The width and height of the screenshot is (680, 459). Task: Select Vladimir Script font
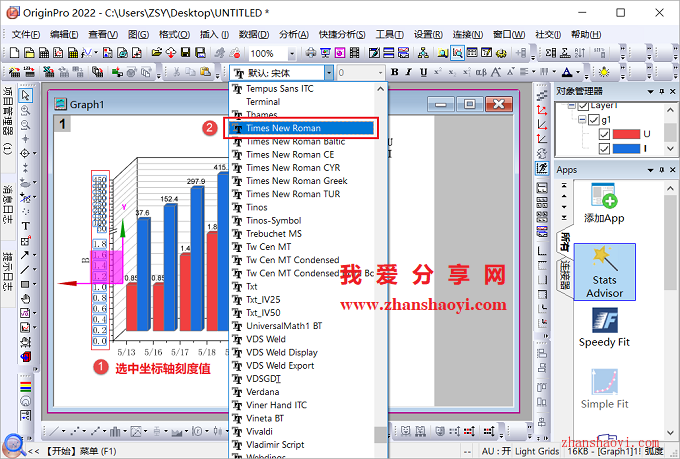(x=275, y=445)
